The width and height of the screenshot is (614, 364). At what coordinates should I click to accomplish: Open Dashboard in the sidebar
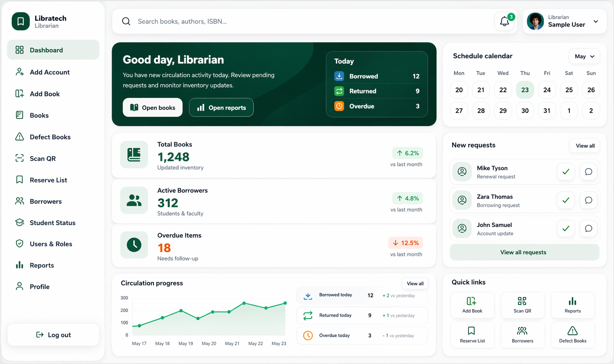pos(53,50)
